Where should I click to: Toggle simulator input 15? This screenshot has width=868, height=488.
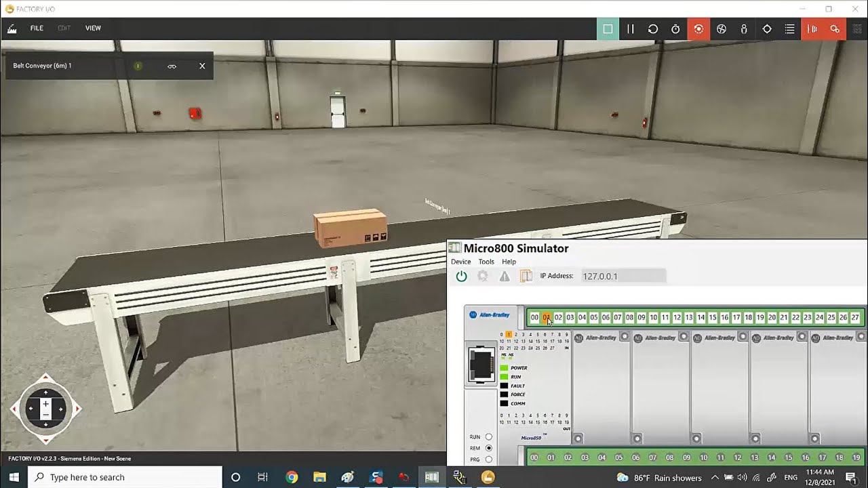(713, 317)
